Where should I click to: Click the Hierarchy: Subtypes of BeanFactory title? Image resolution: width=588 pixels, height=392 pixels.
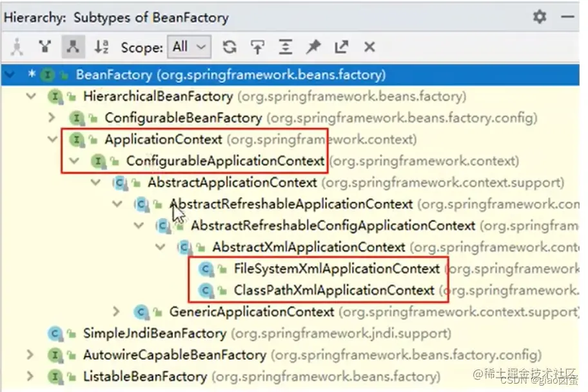[116, 17]
